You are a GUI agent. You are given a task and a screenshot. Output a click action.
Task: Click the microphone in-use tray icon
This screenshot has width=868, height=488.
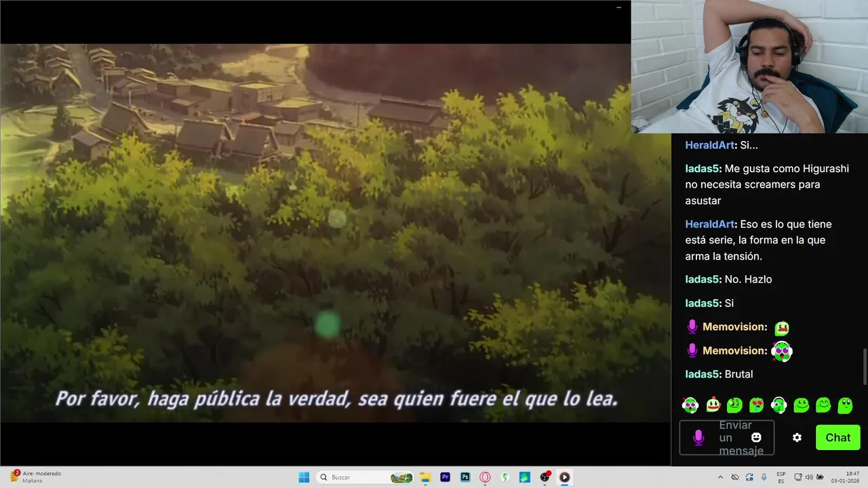tap(764, 477)
